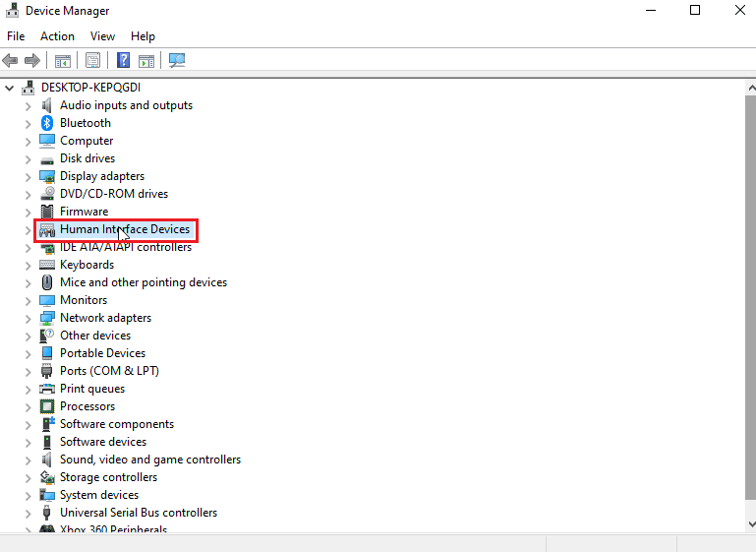756x552 pixels.
Task: Scan for hardware changes toolbar icon
Action: (x=177, y=60)
